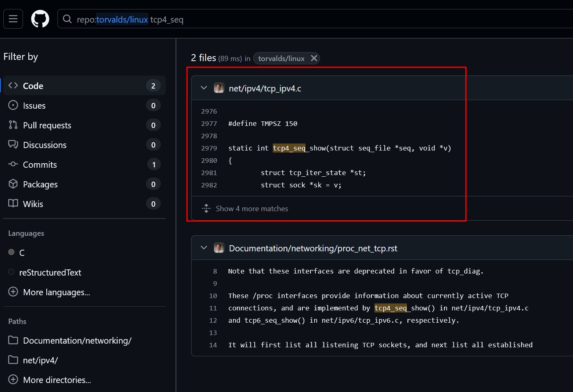The image size is (573, 392).
Task: Click highlighted tcp4_seq in line 2979
Action: 289,148
